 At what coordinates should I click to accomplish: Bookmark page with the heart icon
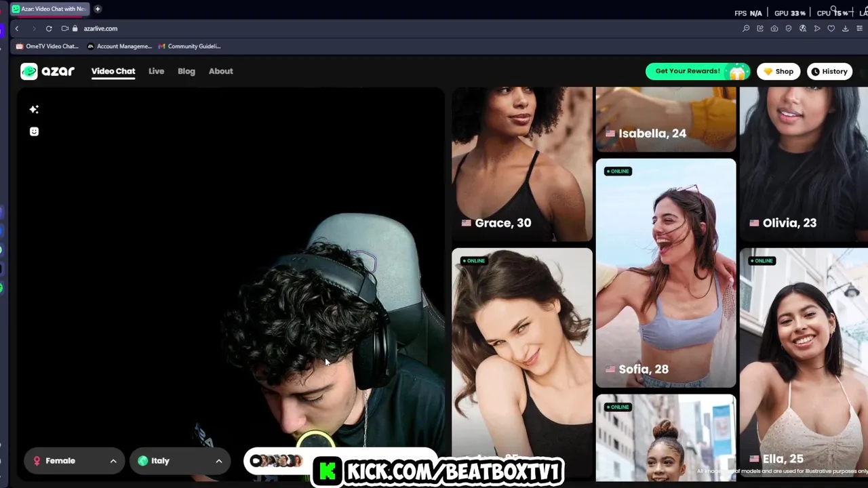(x=831, y=28)
